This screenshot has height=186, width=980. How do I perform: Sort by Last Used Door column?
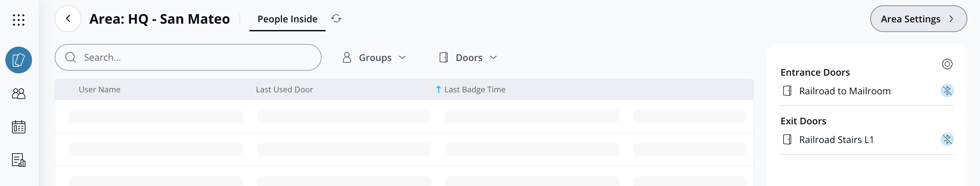coord(284,89)
